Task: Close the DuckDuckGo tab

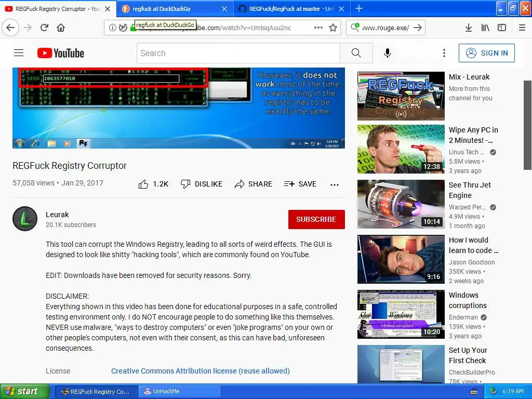Action: [x=224, y=9]
